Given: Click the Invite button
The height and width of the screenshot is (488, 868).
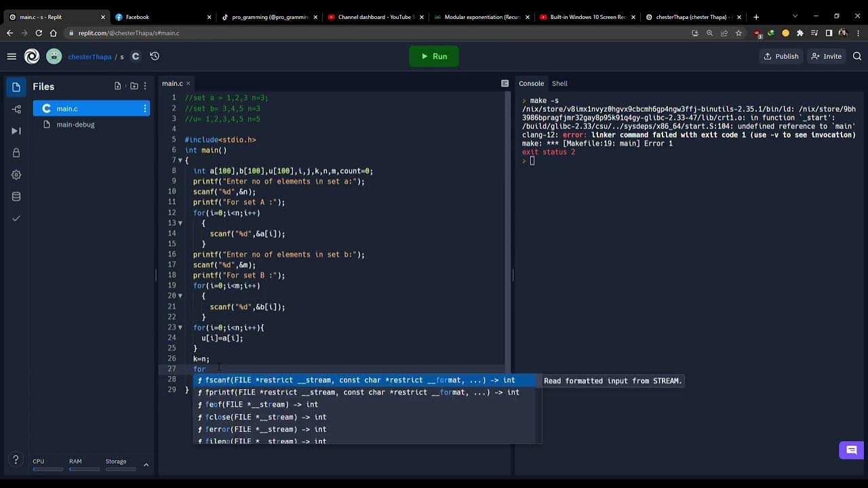Looking at the screenshot, I should point(826,56).
